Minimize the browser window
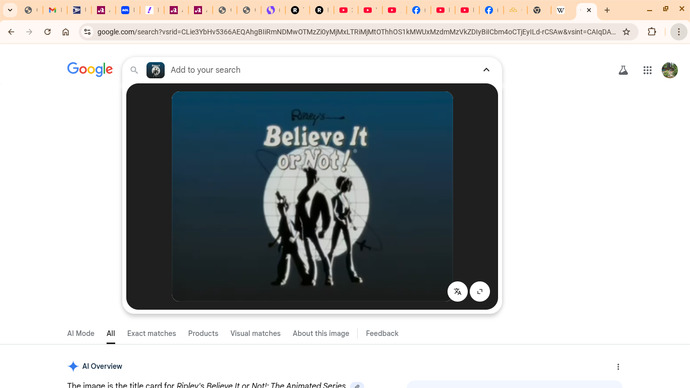Viewport: 690px width, 388px height. (x=649, y=10)
